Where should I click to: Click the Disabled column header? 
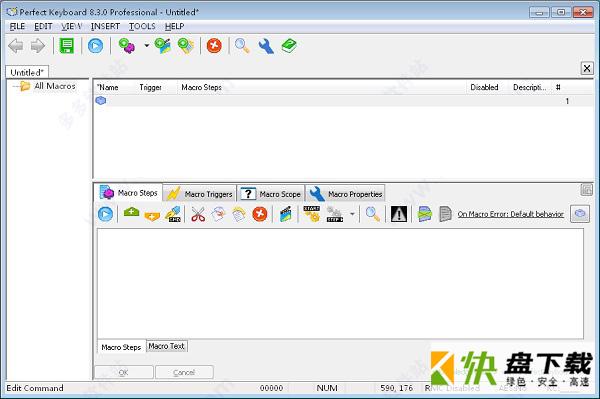[x=484, y=87]
